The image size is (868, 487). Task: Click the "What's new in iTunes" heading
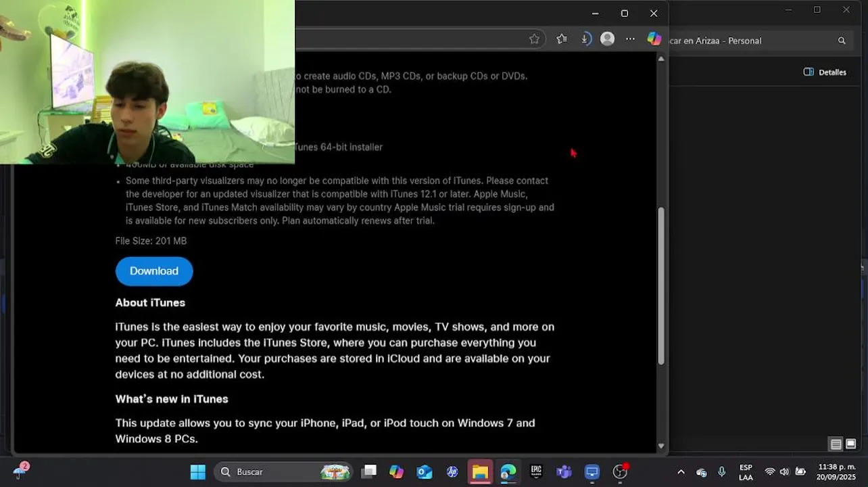pos(172,399)
